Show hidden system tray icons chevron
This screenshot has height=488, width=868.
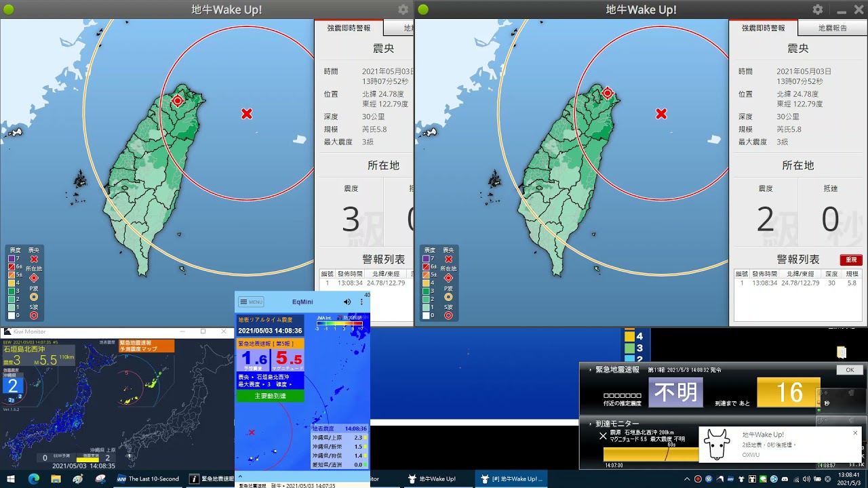point(687,479)
